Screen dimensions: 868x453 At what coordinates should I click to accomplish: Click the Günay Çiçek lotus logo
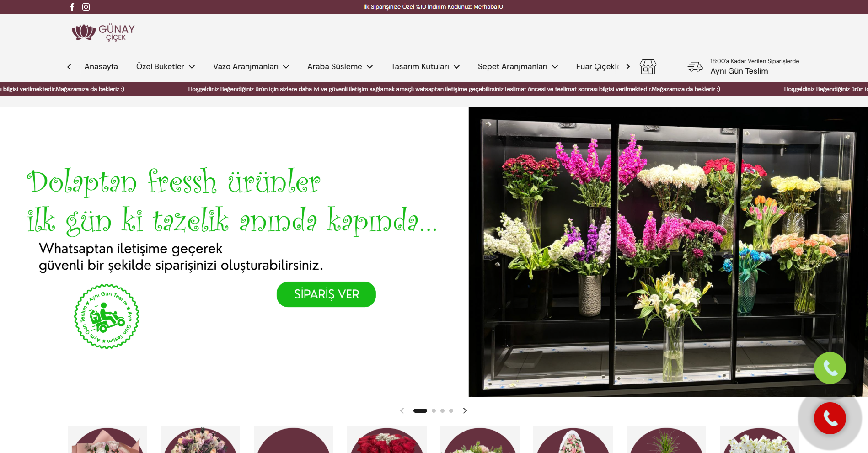click(103, 32)
